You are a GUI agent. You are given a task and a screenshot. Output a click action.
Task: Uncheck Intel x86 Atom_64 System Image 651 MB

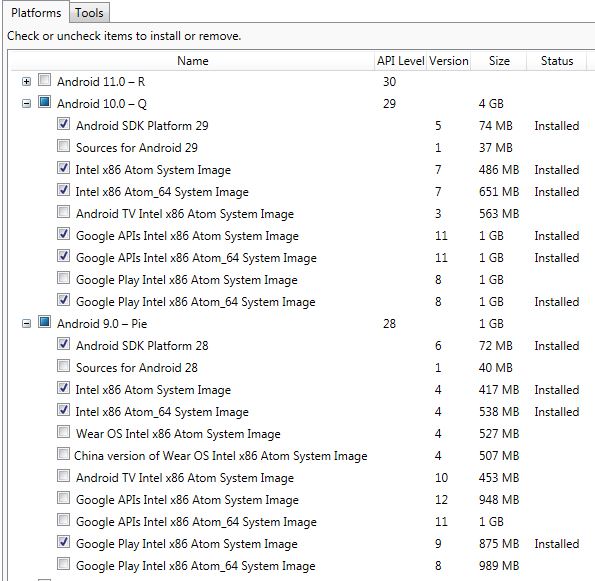(x=63, y=190)
